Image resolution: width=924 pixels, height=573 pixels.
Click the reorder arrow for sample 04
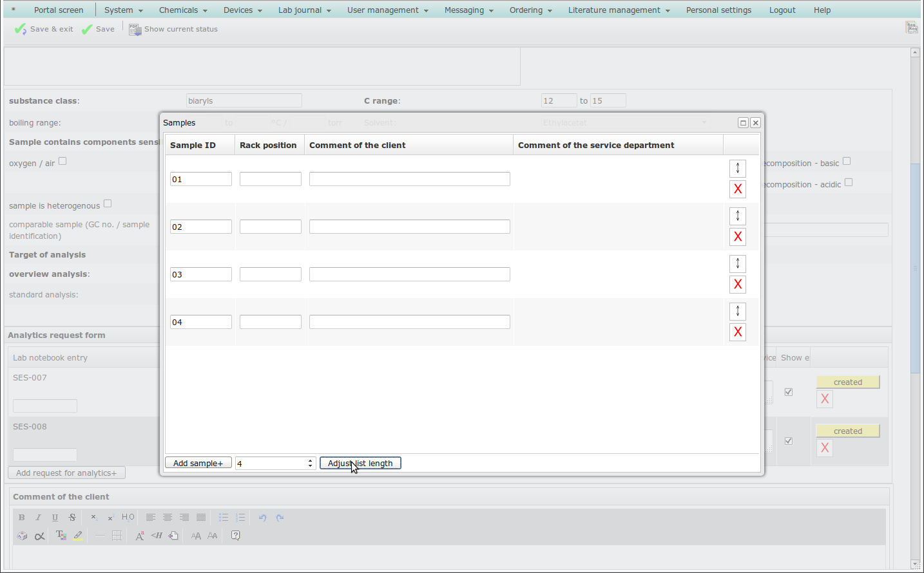click(x=738, y=312)
